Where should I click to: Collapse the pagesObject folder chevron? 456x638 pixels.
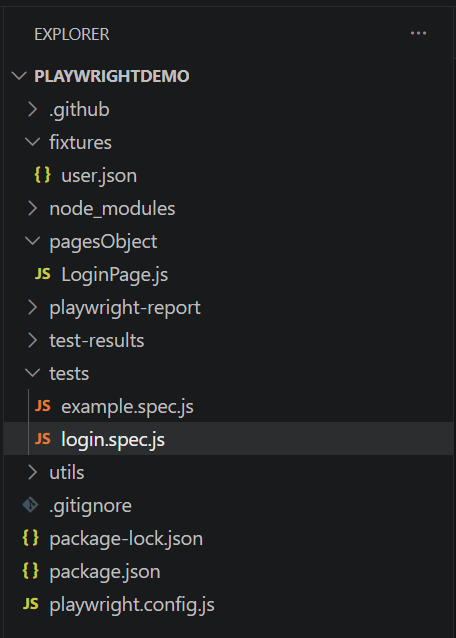(x=33, y=241)
